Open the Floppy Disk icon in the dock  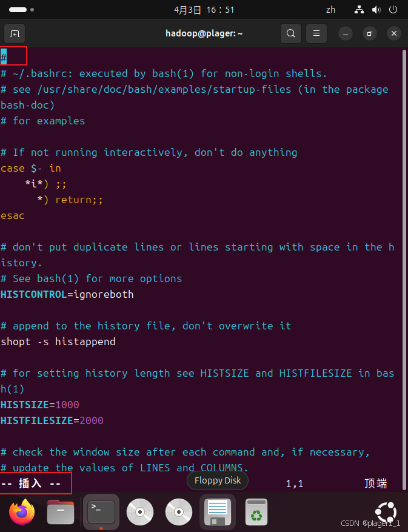[217, 512]
